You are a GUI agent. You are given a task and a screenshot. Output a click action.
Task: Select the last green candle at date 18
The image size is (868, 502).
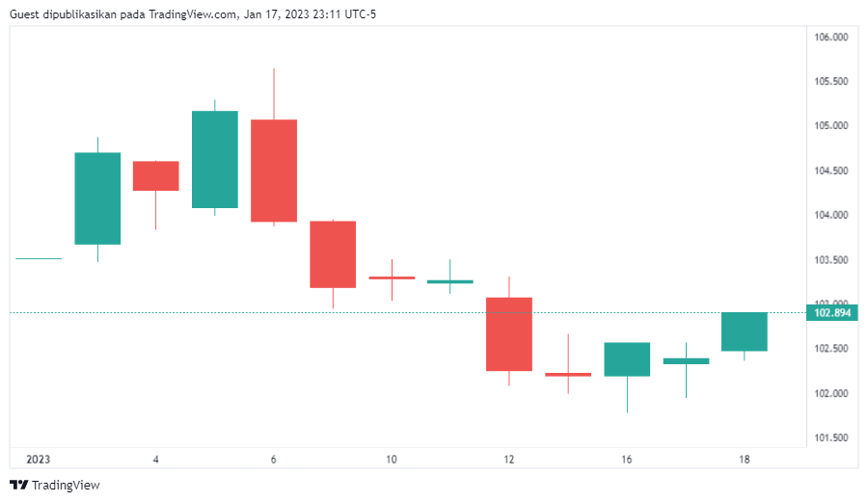coord(744,331)
